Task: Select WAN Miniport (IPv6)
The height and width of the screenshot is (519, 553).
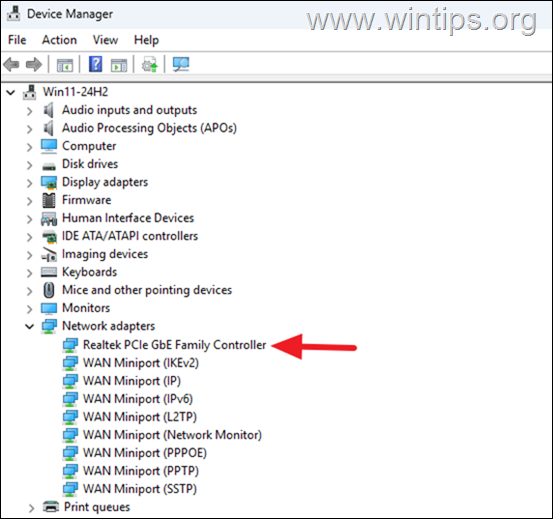Action: (138, 399)
